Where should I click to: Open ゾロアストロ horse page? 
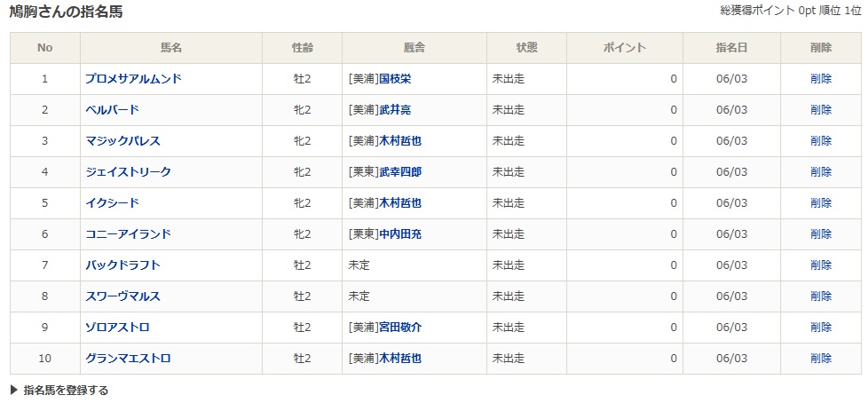pyautogui.click(x=117, y=328)
